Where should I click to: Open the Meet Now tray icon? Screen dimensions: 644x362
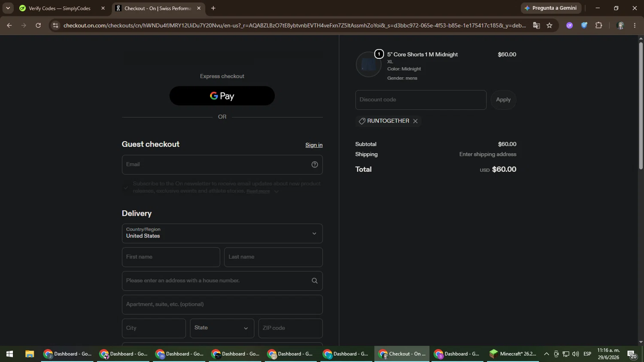(556, 354)
